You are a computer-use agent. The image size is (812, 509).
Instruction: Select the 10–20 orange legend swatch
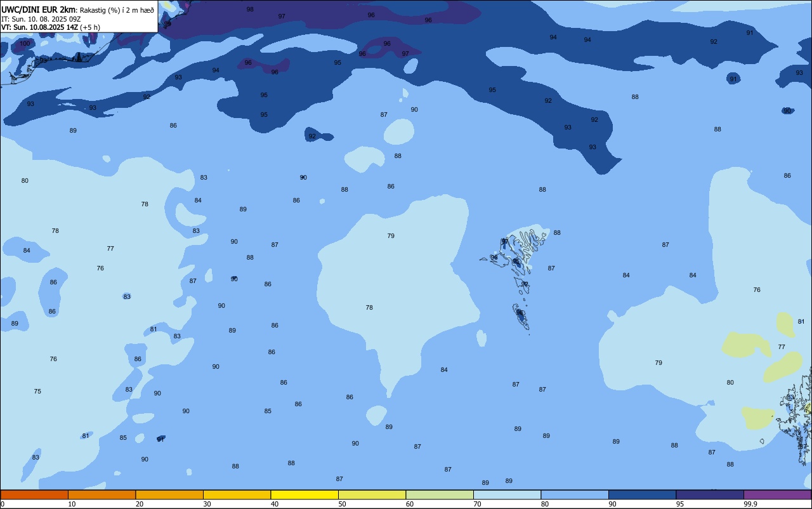tap(101, 494)
